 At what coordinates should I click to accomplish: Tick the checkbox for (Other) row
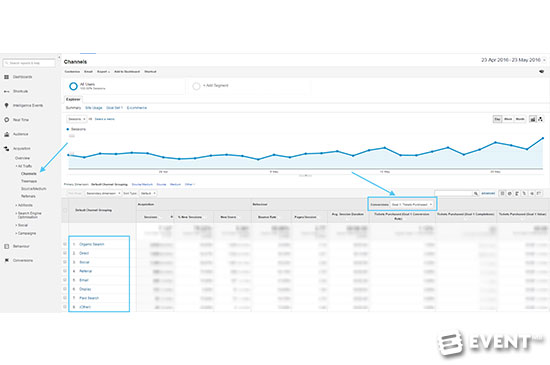pos(65,307)
